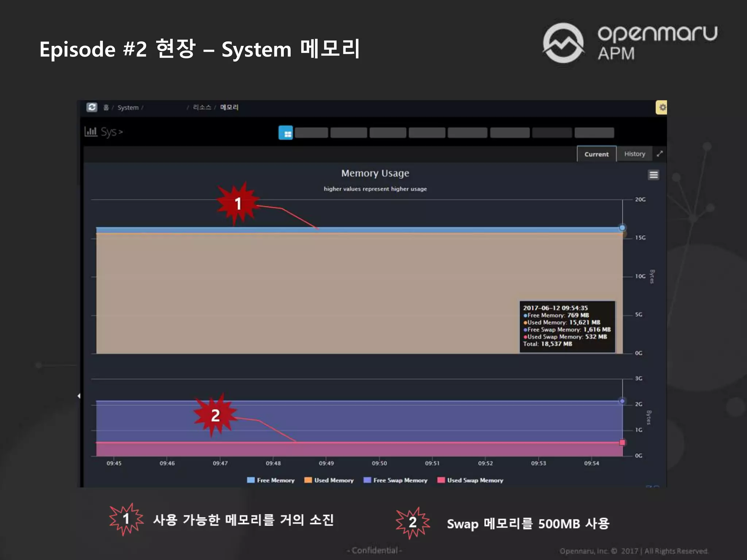The width and height of the screenshot is (747, 560).
Task: Switch to the Current tab
Action: [x=596, y=154]
